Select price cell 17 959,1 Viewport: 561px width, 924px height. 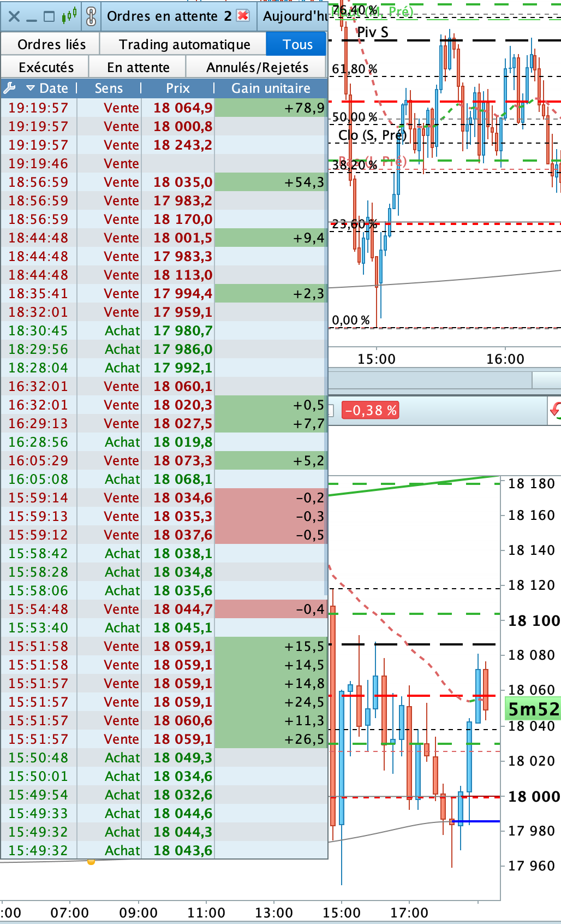pos(178,312)
